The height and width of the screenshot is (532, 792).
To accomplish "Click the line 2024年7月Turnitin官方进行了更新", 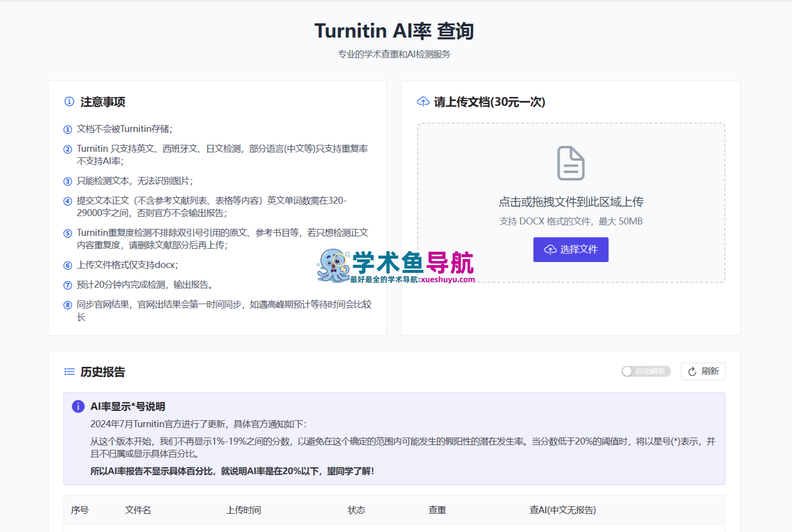I will (198, 424).
